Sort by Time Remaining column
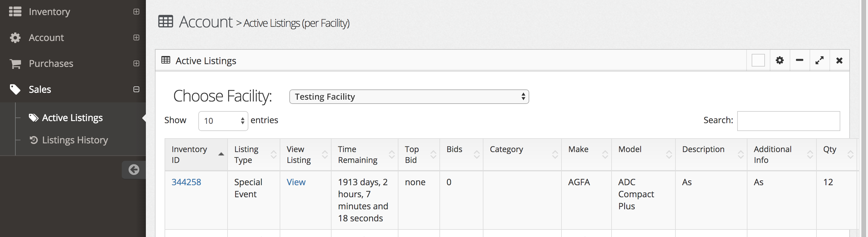Screen dimensions: 868x237 tap(365, 154)
